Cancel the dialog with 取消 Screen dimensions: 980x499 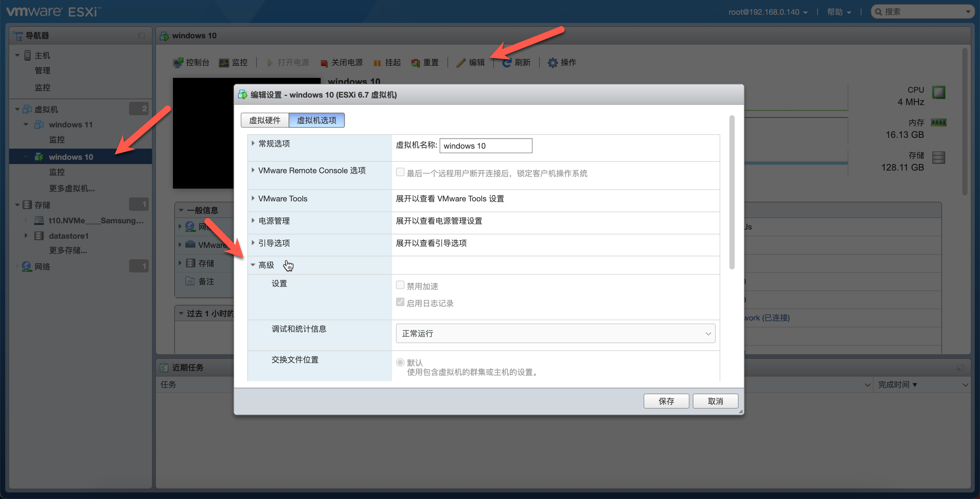(x=715, y=401)
